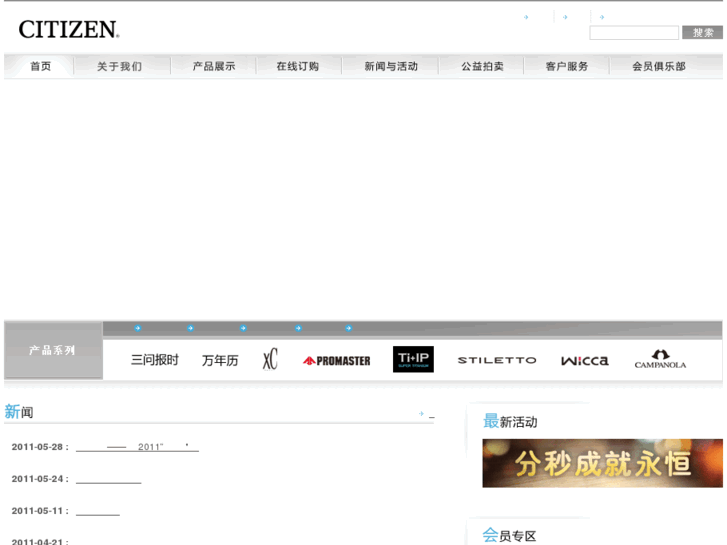Open the wicca brand logo
This screenshot has width=727, height=545.
tap(585, 361)
